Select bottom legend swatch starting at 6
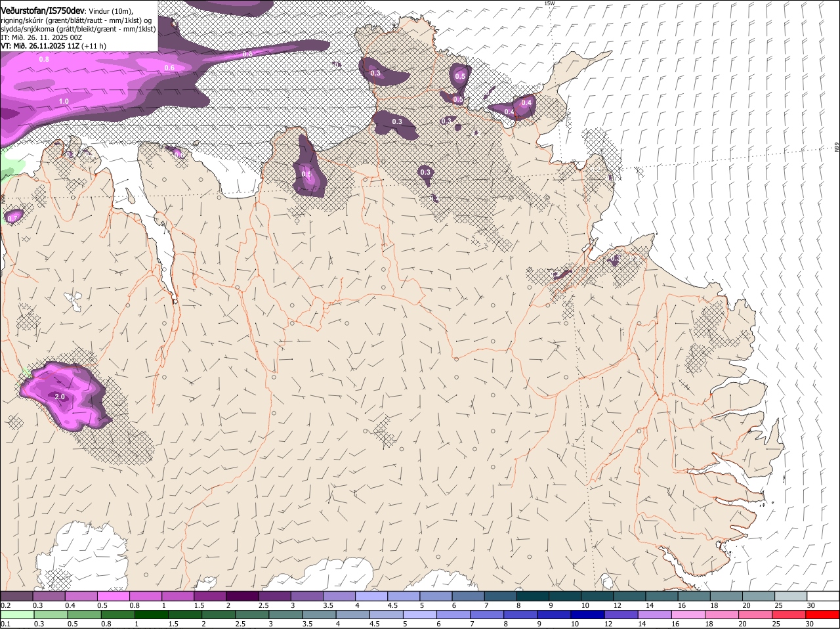This screenshot has height=629, width=840. [453, 615]
